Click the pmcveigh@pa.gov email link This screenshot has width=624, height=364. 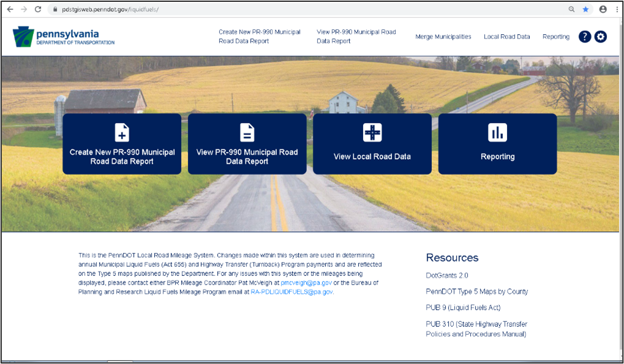(306, 283)
